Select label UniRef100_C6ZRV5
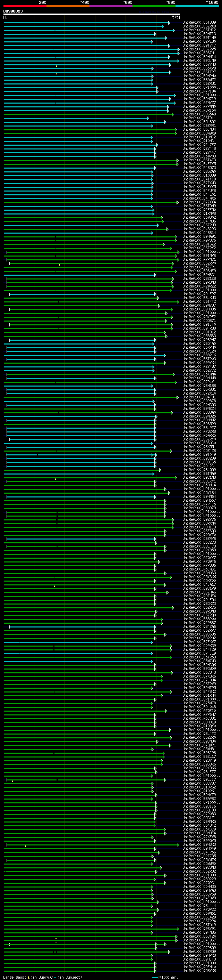 point(199,49)
